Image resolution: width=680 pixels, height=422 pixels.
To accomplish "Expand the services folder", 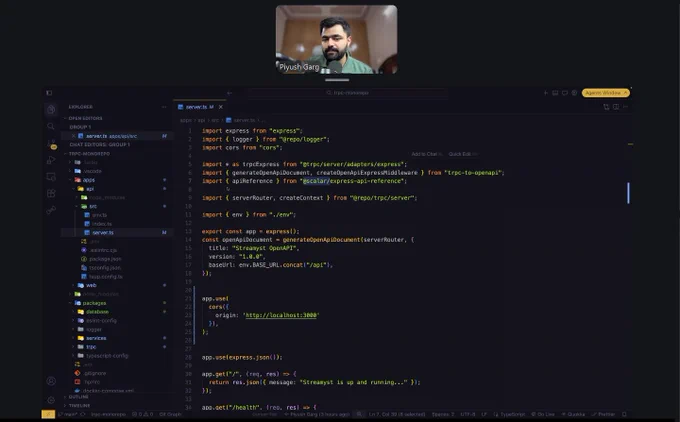I will [96, 338].
